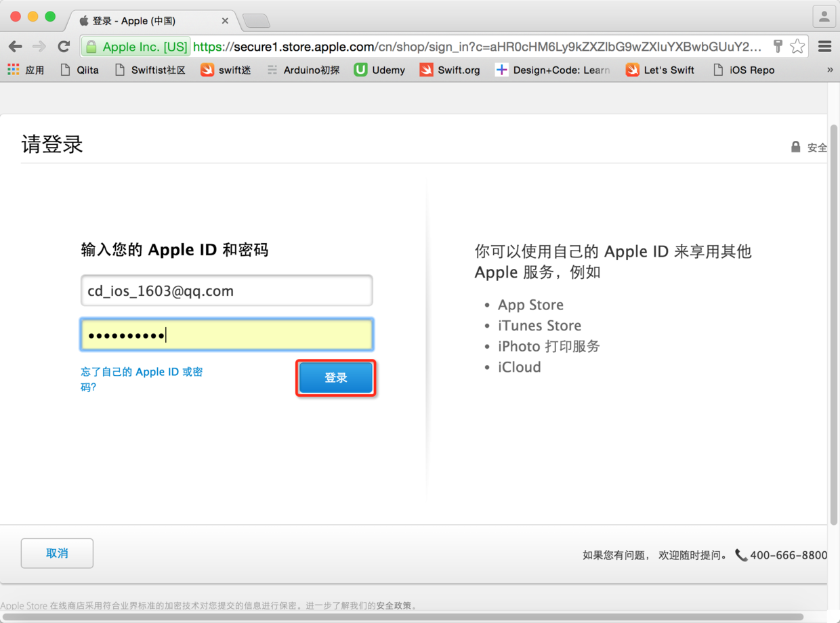The height and width of the screenshot is (623, 840).
Task: Close the Apple login tab
Action: 225,21
